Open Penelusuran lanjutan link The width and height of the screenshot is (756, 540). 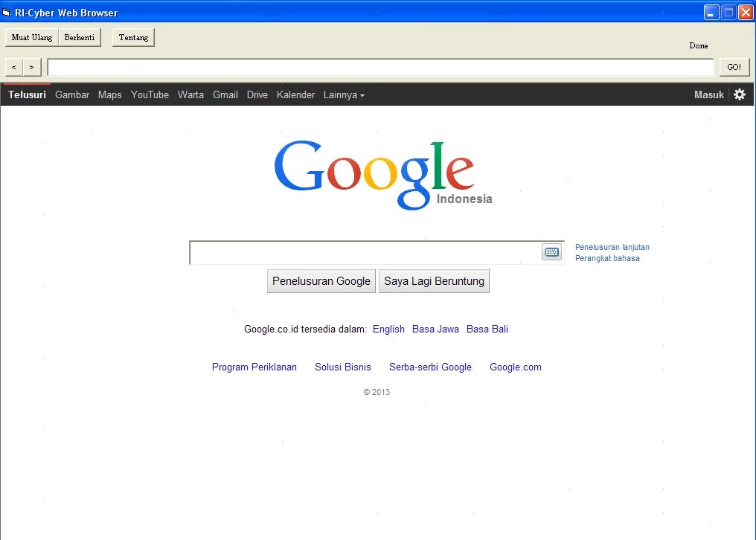coord(612,247)
